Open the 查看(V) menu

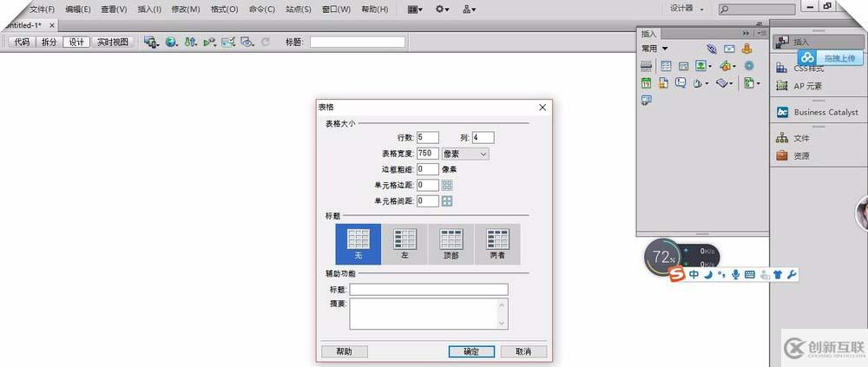pyautogui.click(x=114, y=9)
